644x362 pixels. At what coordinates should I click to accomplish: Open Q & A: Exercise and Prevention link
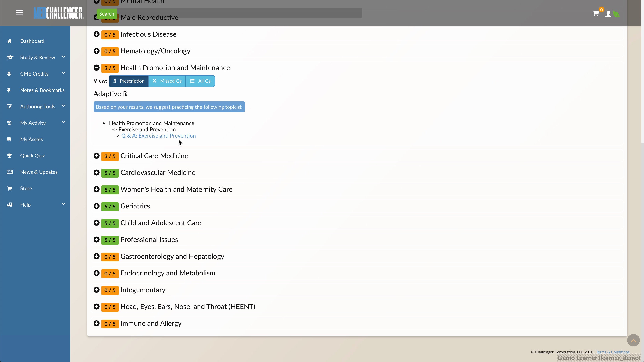pyautogui.click(x=159, y=136)
